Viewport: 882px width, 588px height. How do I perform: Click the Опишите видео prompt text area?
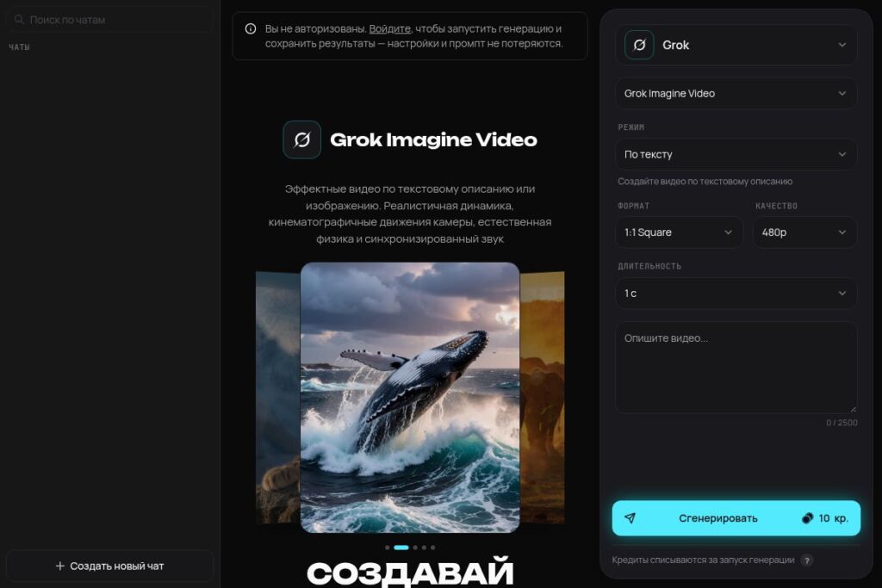click(736, 368)
